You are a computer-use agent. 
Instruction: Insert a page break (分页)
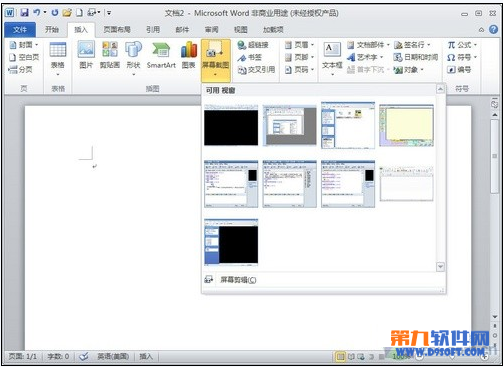(21, 70)
